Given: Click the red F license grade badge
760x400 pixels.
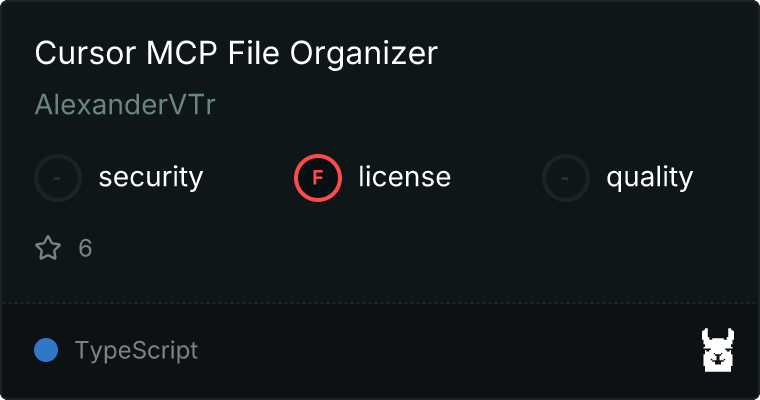Looking at the screenshot, I should (318, 178).
